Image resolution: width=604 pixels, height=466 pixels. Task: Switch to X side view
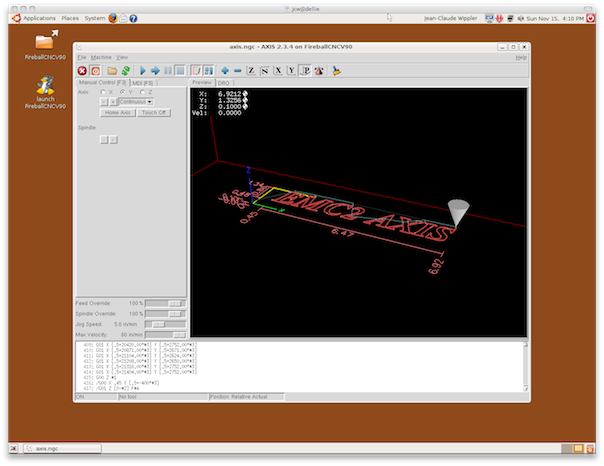[x=278, y=71]
